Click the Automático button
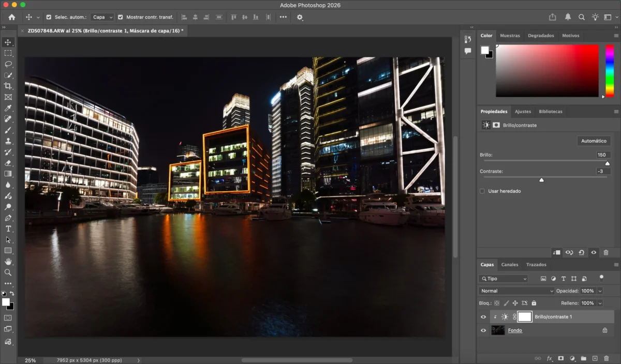Viewport: 621px width, 364px height. [x=594, y=141]
